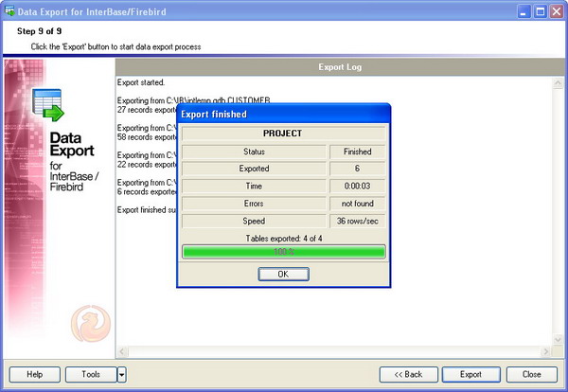The image size is (568, 392).
Task: Click the 'Finished' status value
Action: point(357,151)
